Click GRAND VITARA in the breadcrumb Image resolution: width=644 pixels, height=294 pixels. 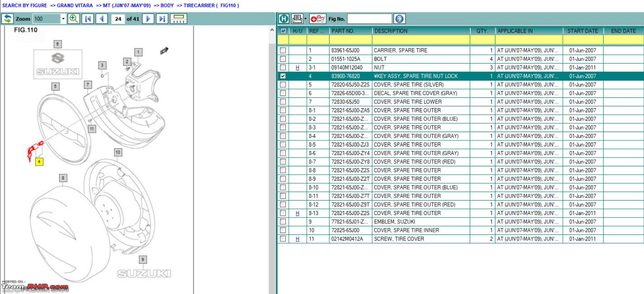75,5
